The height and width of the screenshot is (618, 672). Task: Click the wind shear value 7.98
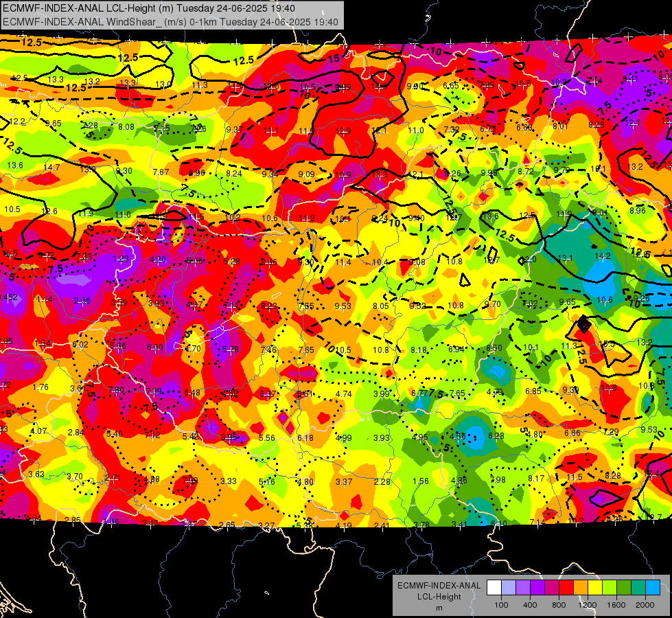pyautogui.click(x=498, y=480)
